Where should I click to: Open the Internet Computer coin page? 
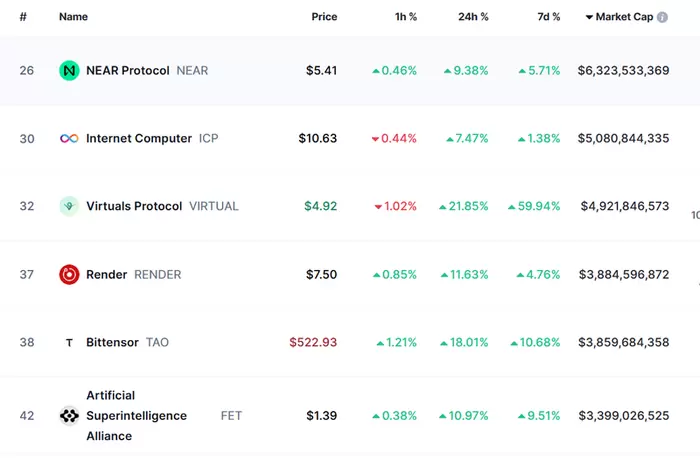coord(139,139)
